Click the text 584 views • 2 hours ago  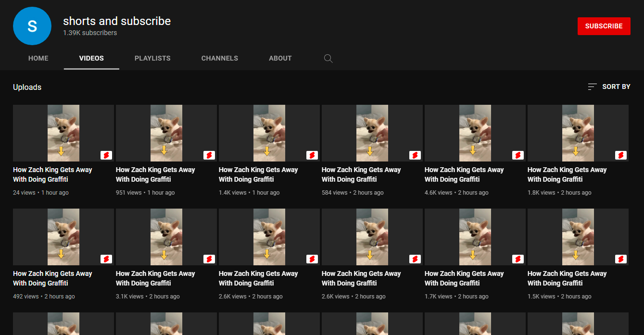click(353, 193)
